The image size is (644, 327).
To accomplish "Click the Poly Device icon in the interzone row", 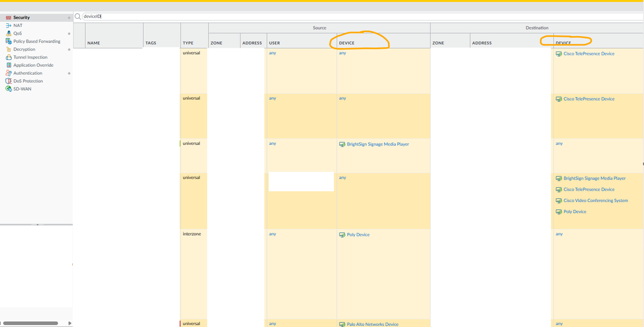I will point(342,235).
